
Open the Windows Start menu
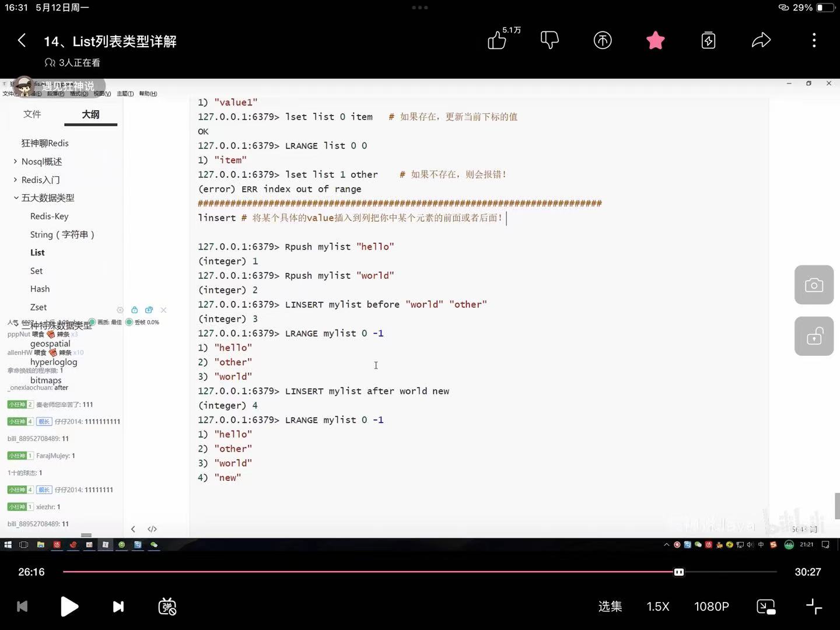[8, 545]
